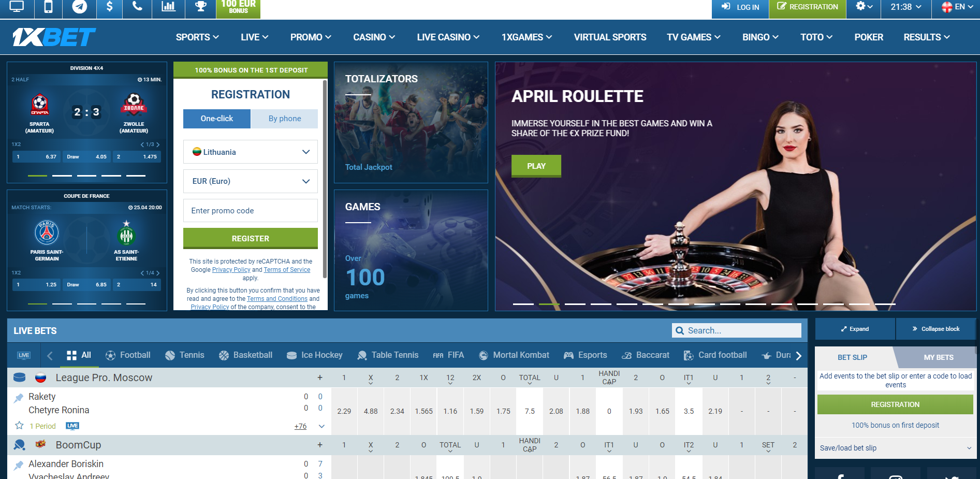Select the Ice Hockey sport filter
The height and width of the screenshot is (479, 980).
pos(314,355)
